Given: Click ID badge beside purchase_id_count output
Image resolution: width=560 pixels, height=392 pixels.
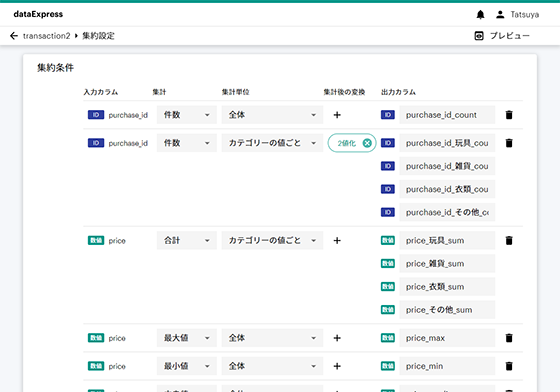Looking at the screenshot, I should coord(388,115).
